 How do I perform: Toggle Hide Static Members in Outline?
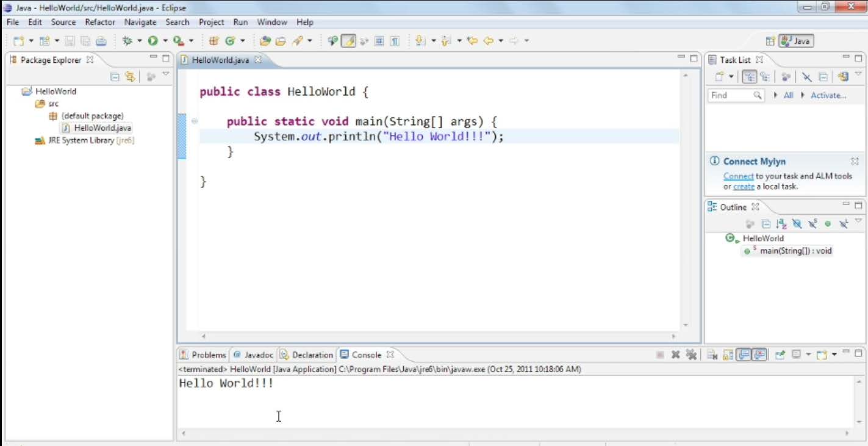coord(812,224)
